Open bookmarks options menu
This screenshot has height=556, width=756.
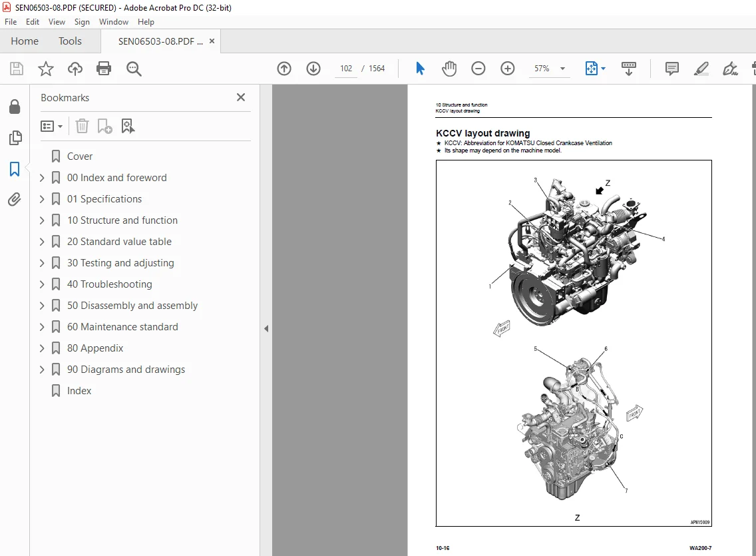(52, 127)
